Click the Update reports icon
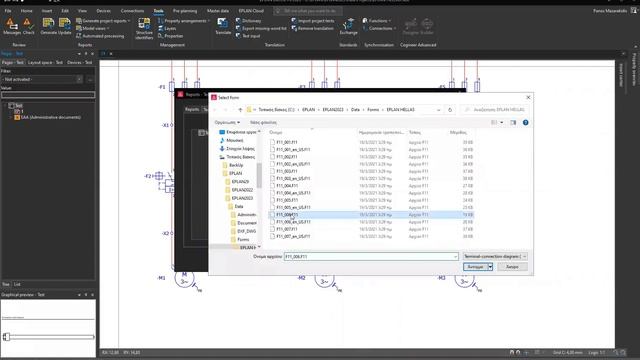This screenshot has width=640, height=360. [64, 26]
